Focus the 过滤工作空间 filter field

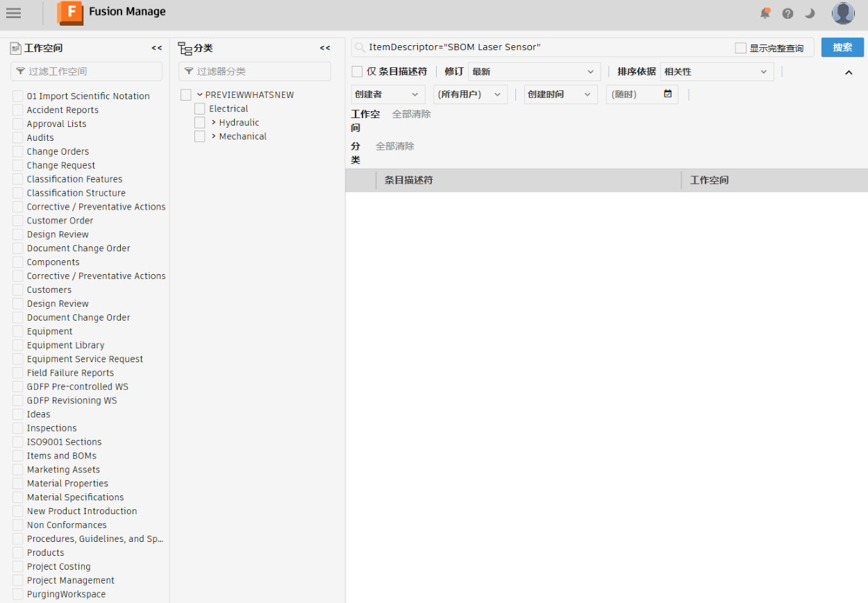(x=86, y=71)
